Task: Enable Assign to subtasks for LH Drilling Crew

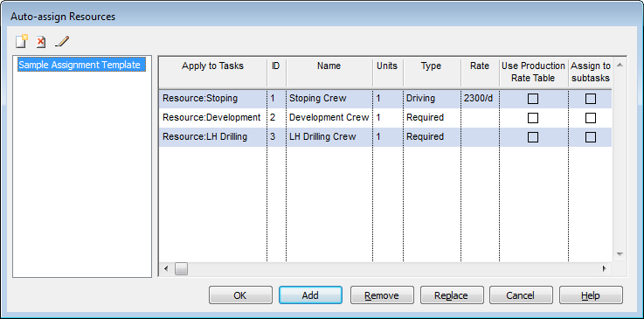Action: [591, 136]
